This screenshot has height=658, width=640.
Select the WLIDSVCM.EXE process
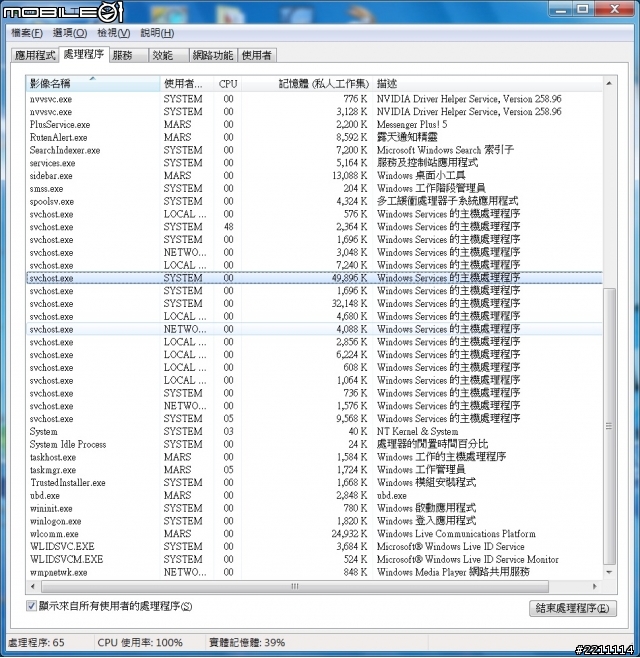[x=314, y=559]
